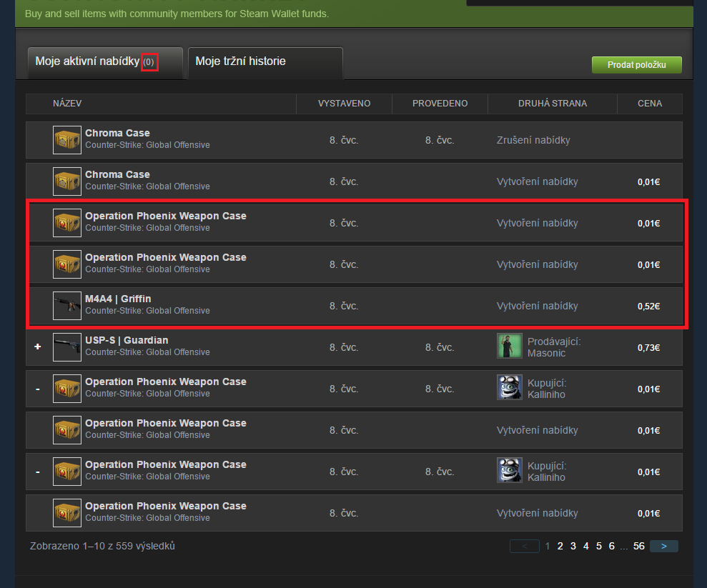Click Kupující: Kalliniho text below USP-S Guardian row
707x588 pixels.
coord(547,389)
